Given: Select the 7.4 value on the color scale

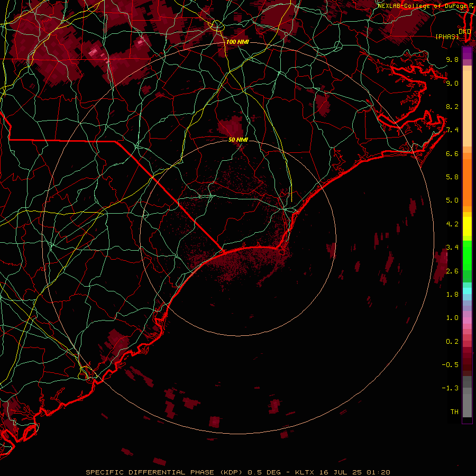Looking at the screenshot, I should [452, 130].
